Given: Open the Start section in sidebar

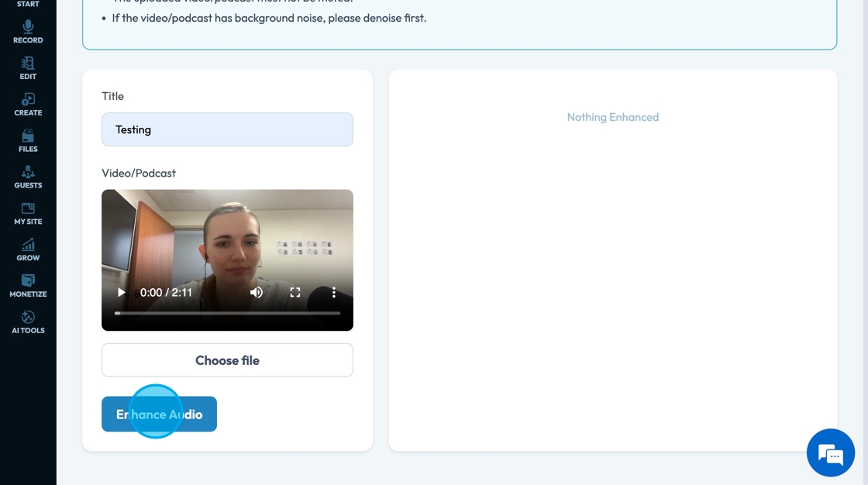Looking at the screenshot, I should 28,4.
